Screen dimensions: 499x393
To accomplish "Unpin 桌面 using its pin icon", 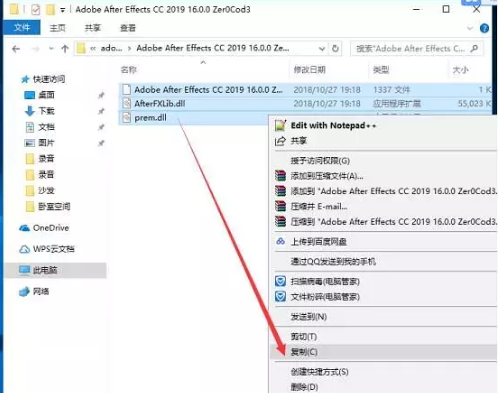I will coord(101,95).
